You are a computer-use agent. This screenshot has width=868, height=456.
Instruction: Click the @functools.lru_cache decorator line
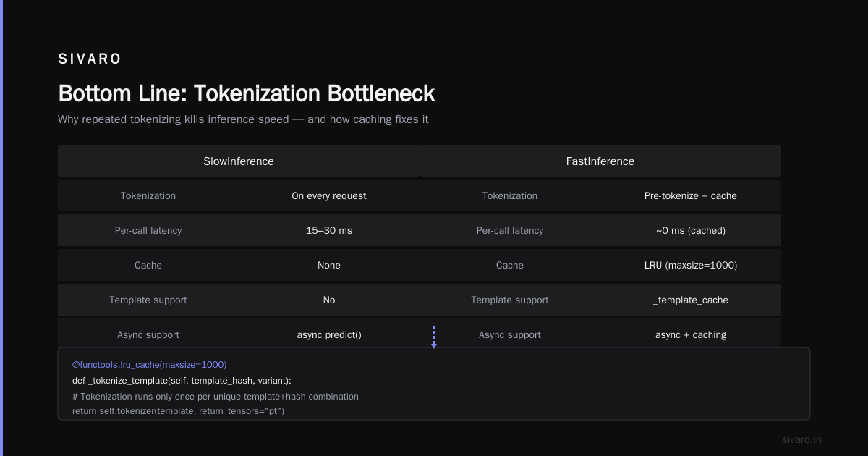point(150,364)
